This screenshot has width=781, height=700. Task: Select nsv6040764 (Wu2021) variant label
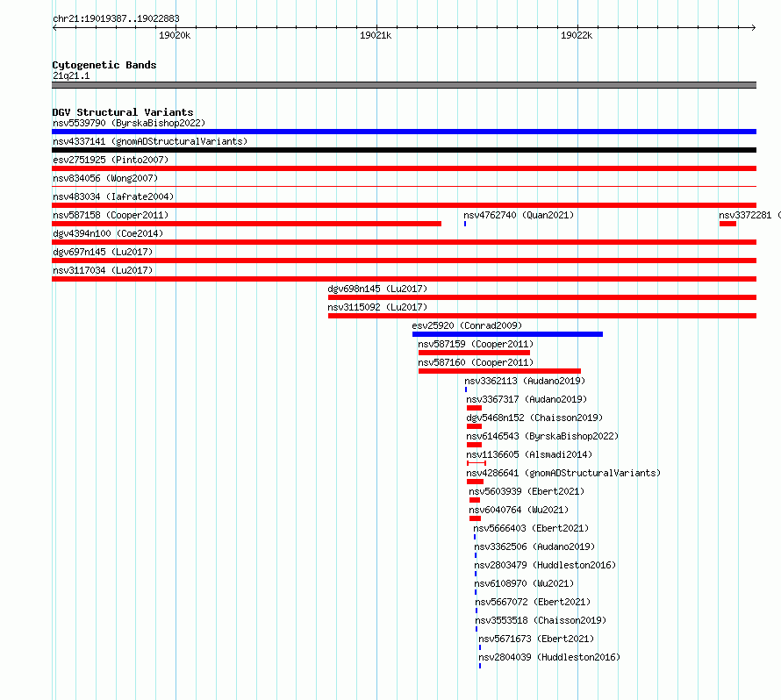click(519, 510)
